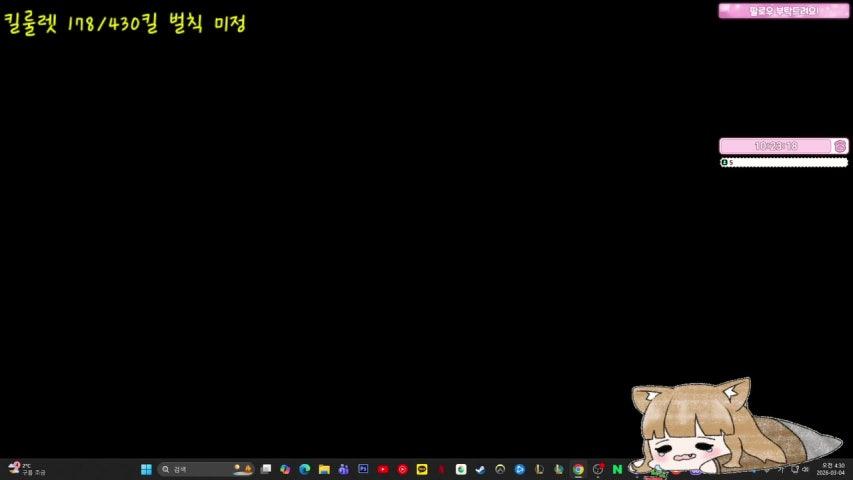Open the Naver N app icon

617,469
